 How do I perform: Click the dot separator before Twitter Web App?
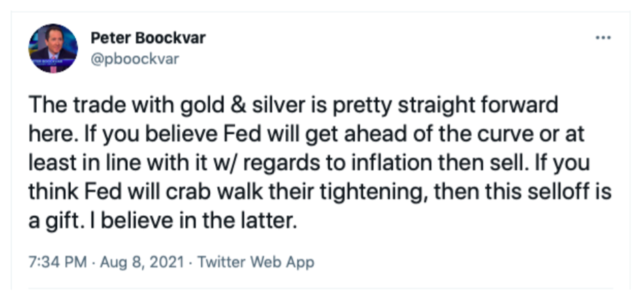(x=191, y=262)
